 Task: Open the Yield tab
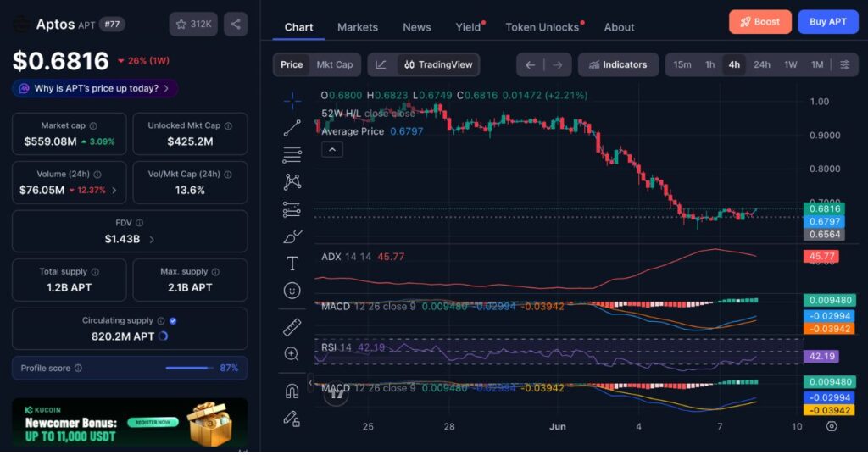(470, 27)
